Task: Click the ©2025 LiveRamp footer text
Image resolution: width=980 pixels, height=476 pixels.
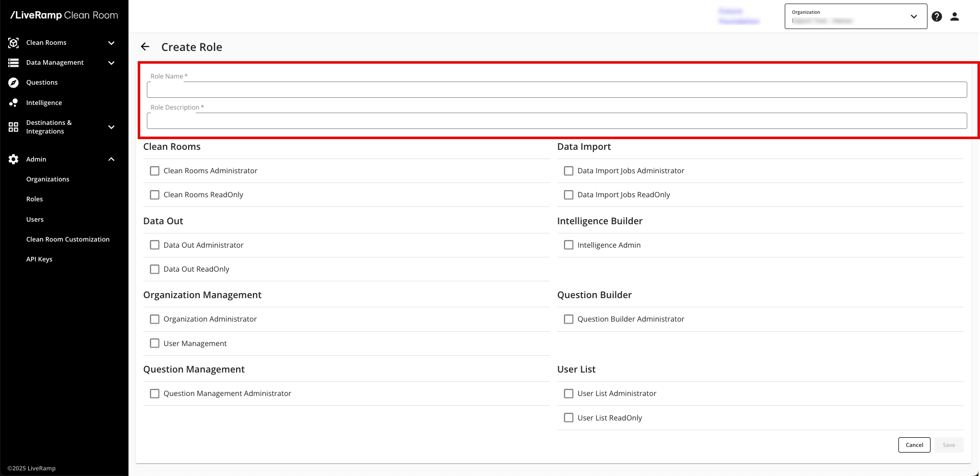Action: [32, 468]
